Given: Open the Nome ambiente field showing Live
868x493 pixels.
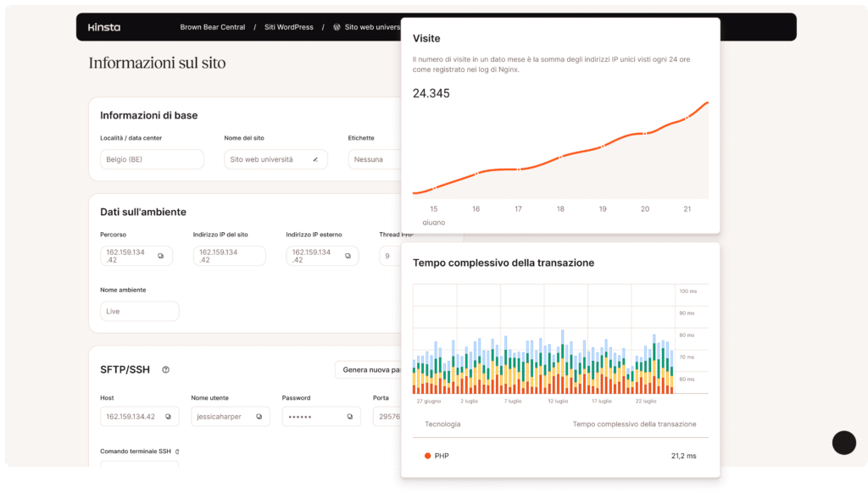Looking at the screenshot, I should [139, 311].
